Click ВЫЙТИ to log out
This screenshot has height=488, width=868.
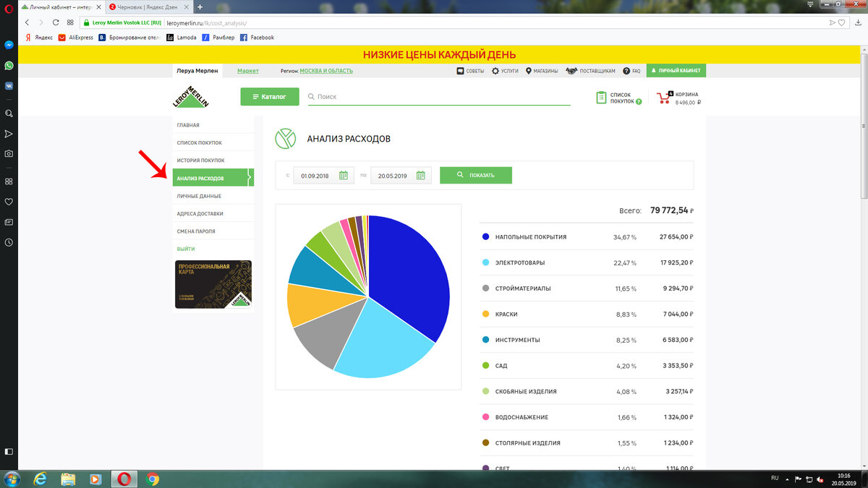click(186, 249)
